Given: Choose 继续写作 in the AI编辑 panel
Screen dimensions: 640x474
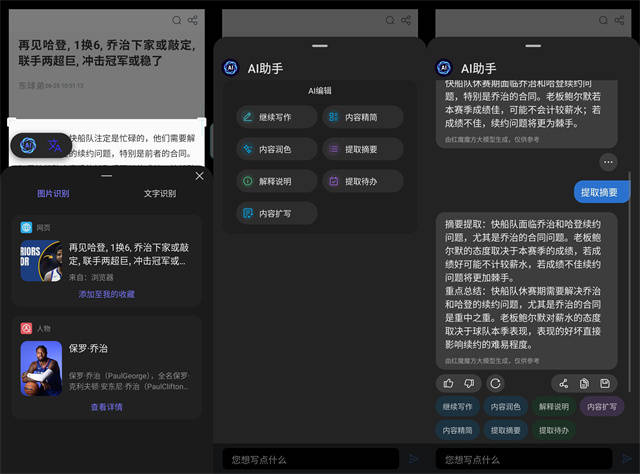Looking at the screenshot, I should 277,117.
